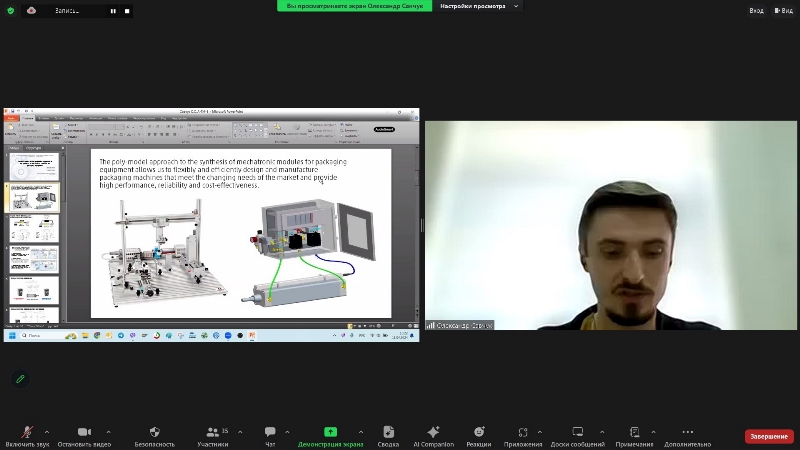Pause the recording
The height and width of the screenshot is (450, 800).
[x=113, y=10]
